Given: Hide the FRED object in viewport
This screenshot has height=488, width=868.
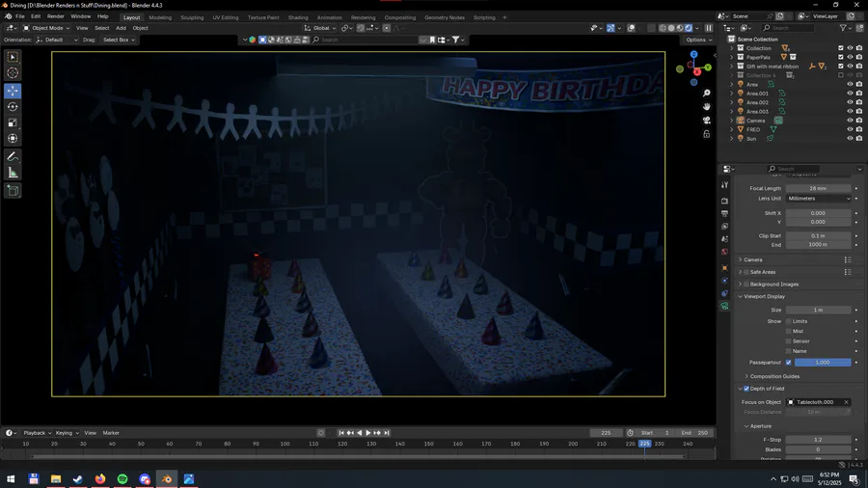Looking at the screenshot, I should click(x=850, y=129).
